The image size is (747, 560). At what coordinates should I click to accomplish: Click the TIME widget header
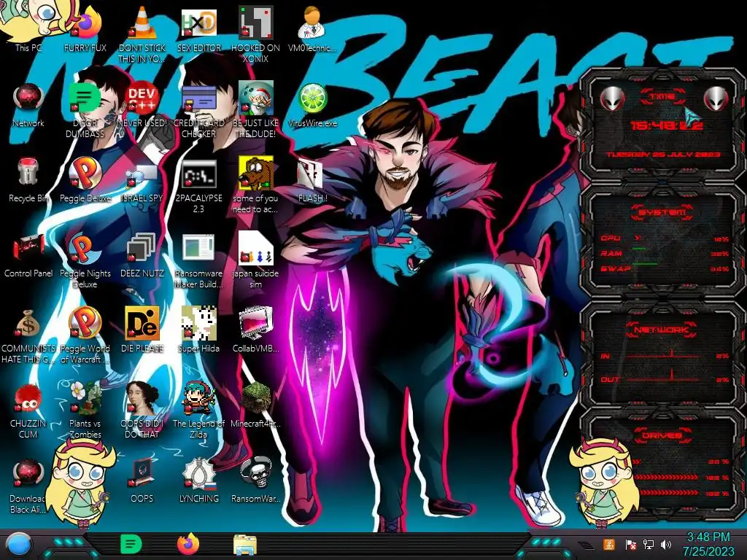click(x=662, y=97)
